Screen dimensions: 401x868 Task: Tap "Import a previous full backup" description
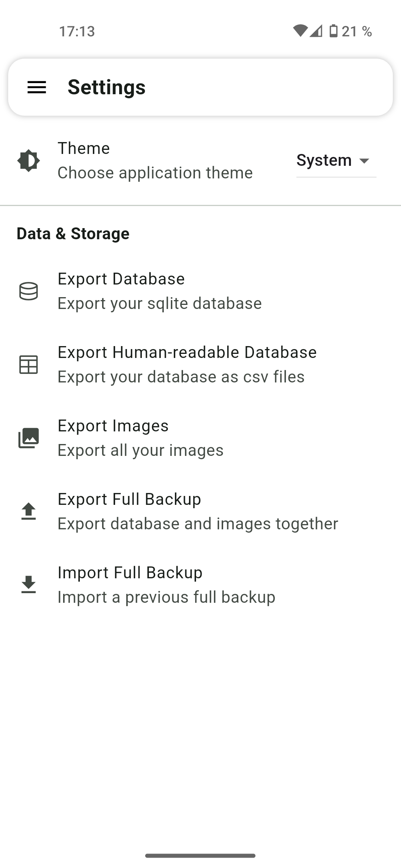166,597
